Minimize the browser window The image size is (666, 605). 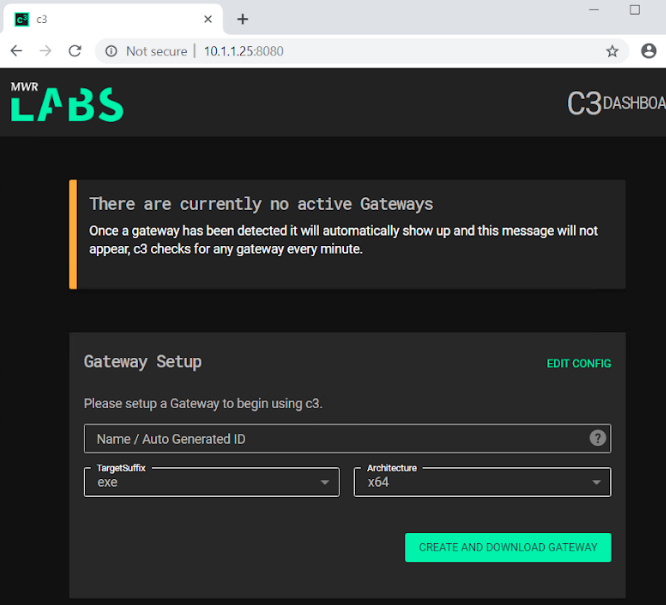point(594,10)
